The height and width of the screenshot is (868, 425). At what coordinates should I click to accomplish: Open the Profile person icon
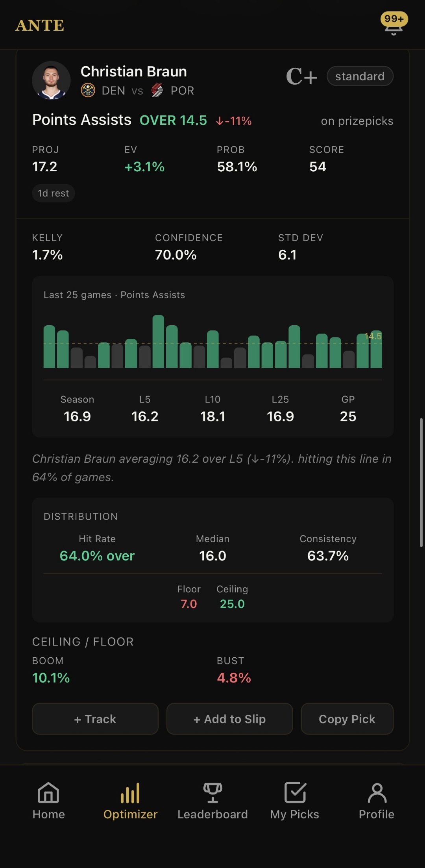click(x=376, y=793)
